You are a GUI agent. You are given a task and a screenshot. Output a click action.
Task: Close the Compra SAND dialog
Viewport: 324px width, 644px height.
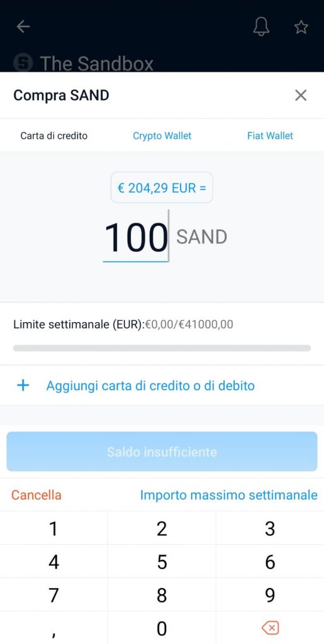[x=301, y=96]
